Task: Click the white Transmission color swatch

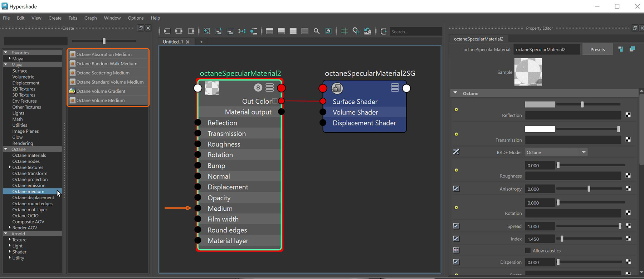Action: click(540, 129)
